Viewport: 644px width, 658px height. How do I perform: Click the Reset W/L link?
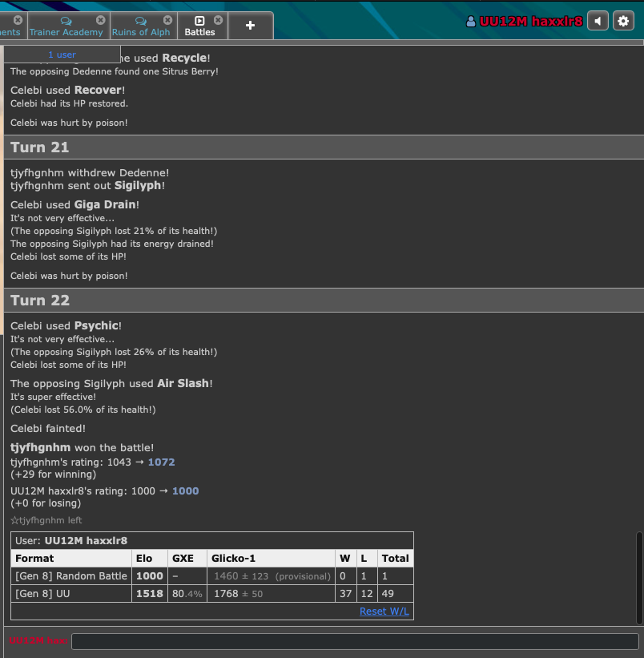(384, 611)
